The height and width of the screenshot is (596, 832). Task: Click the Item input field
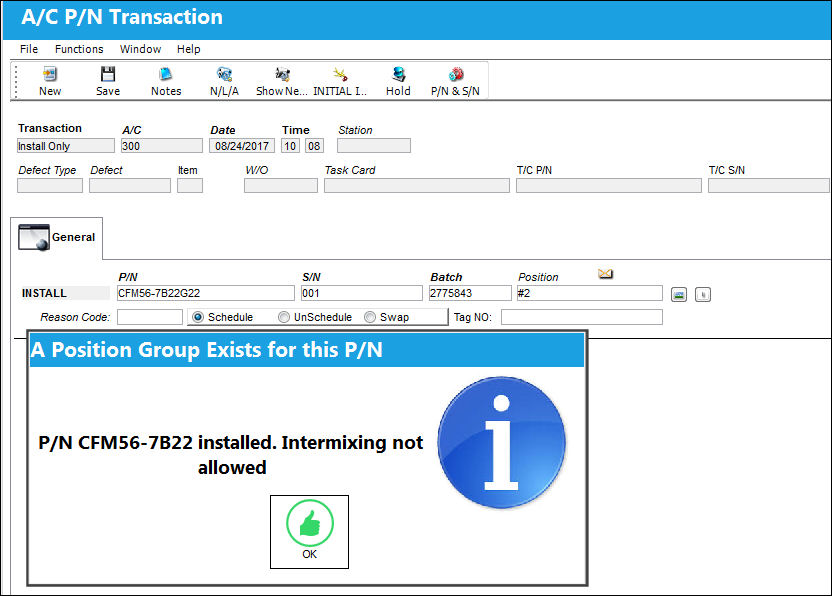[190, 186]
